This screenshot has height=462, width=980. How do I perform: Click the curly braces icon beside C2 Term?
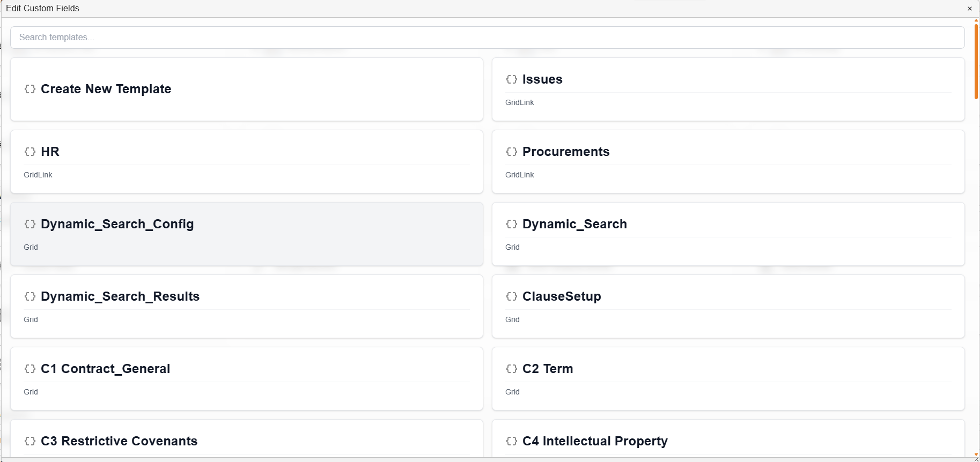[x=512, y=369]
